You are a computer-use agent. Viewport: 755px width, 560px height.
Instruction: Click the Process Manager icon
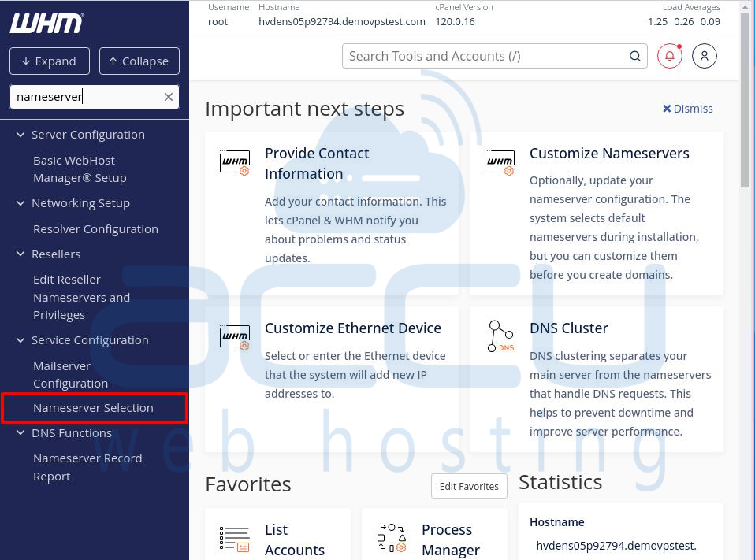[392, 538]
